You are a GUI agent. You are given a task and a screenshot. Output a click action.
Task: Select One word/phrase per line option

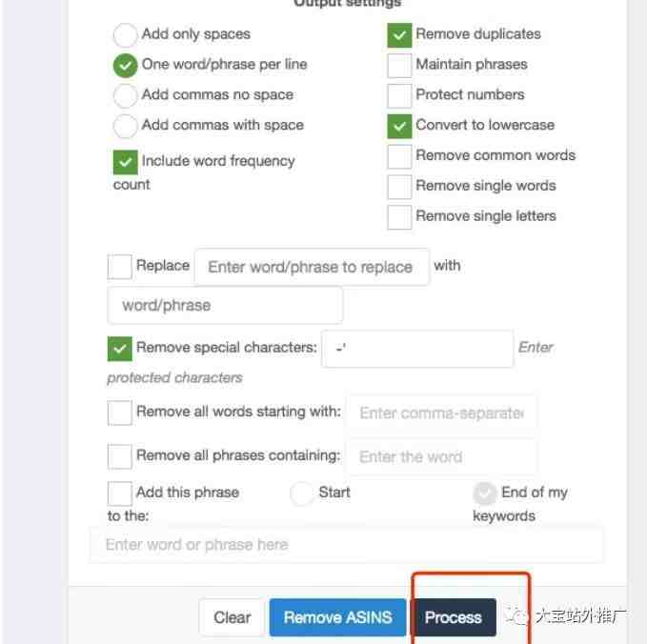coord(125,65)
